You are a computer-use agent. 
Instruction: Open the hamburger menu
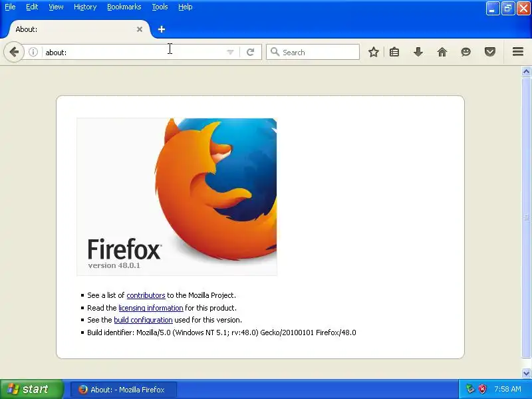pos(518,52)
